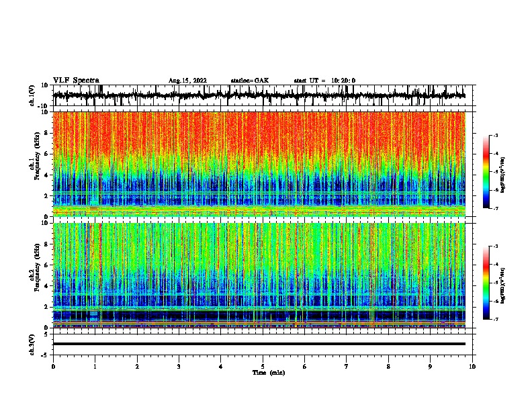This screenshot has width=532, height=411.
Task: Click tick label 5 on the Time axis
Action: (263, 367)
